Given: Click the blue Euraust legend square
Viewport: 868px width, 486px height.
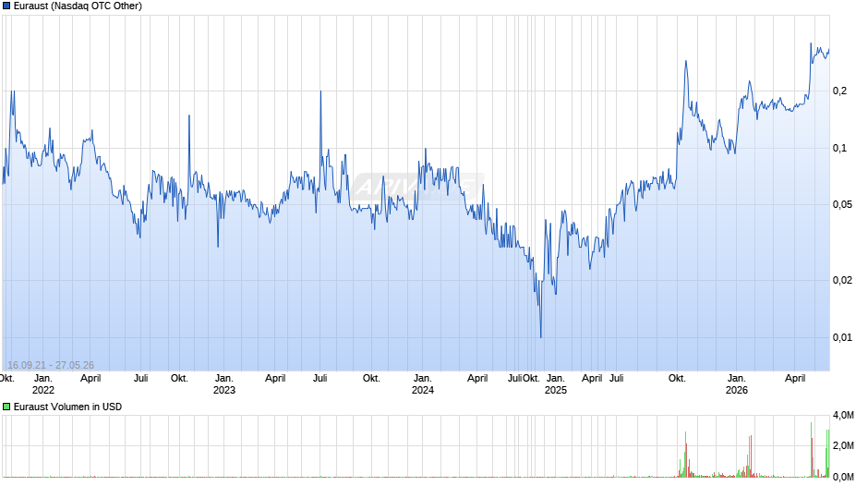Looking at the screenshot, I should [x=6, y=6].
